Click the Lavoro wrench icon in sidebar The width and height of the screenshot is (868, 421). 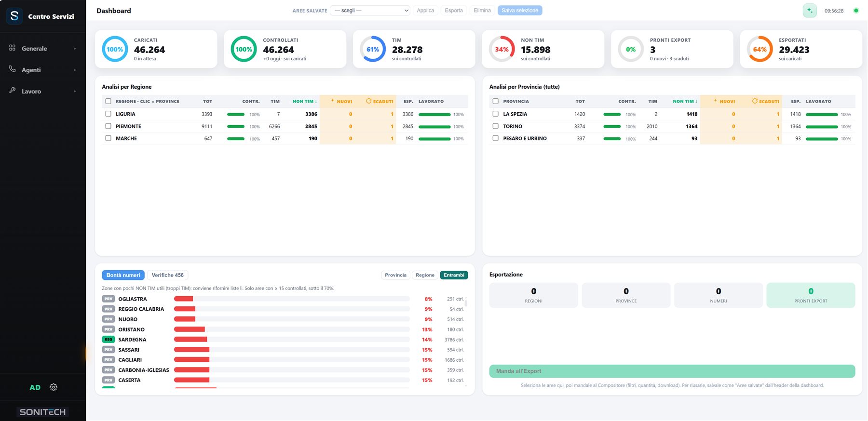(12, 91)
